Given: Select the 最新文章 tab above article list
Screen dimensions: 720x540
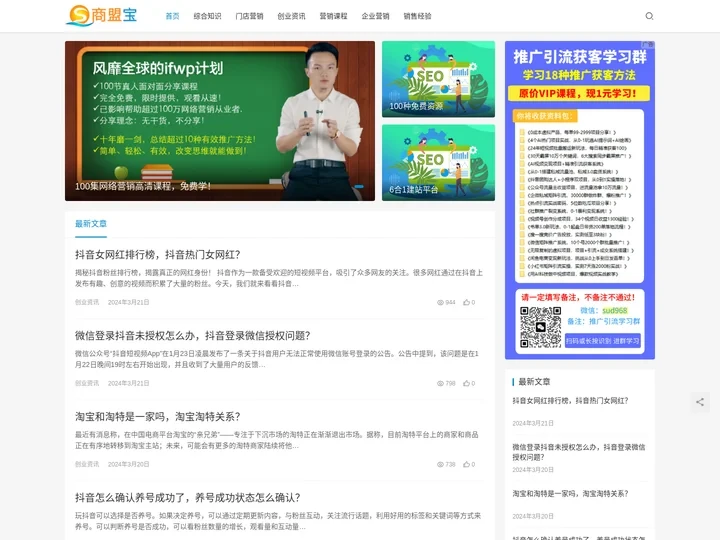Looking at the screenshot, I should click(91, 224).
